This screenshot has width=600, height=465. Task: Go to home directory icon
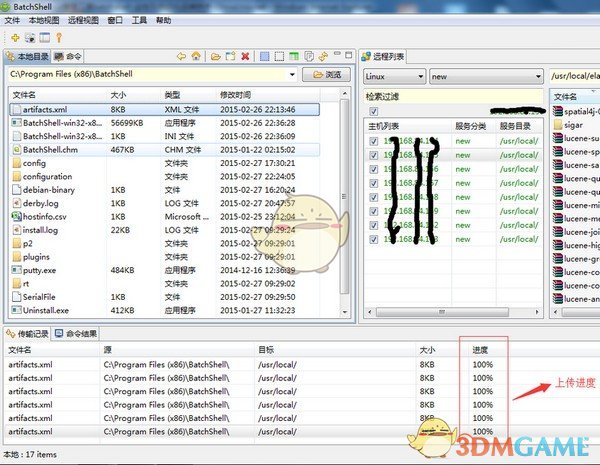(x=196, y=57)
